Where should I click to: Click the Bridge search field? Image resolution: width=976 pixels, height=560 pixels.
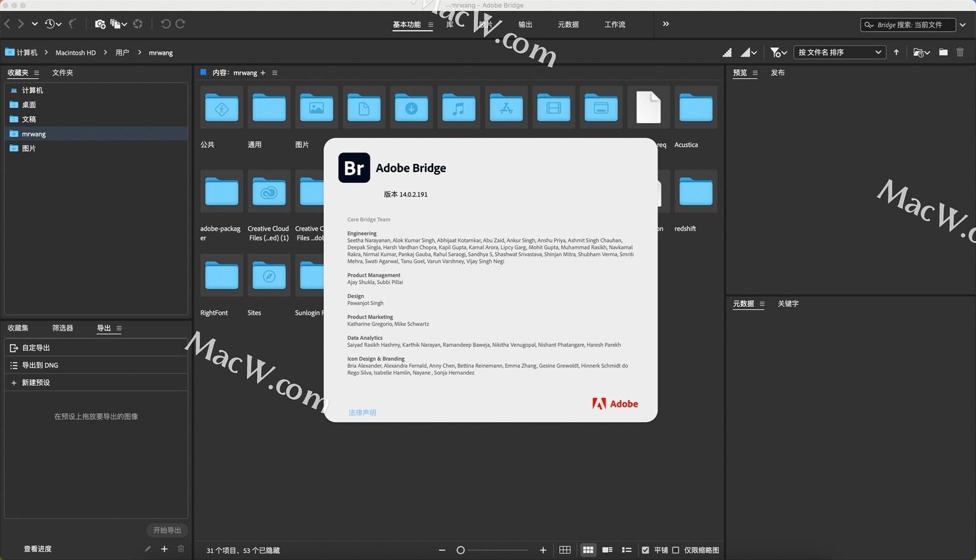coord(908,25)
